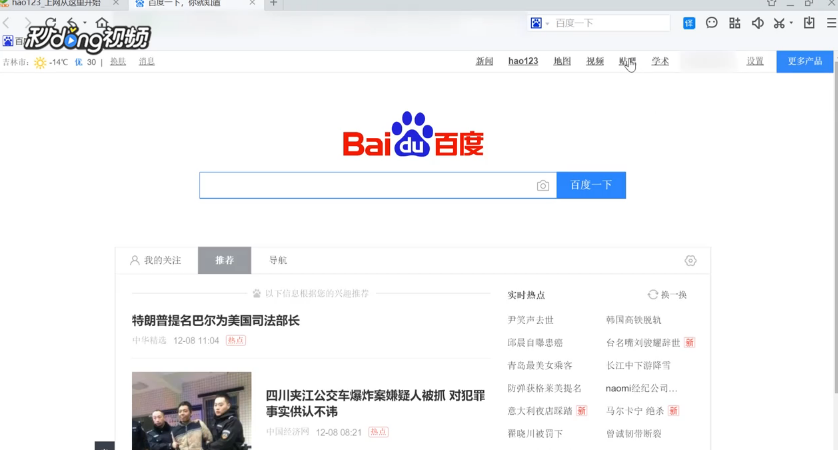Click the blue 百度一下 search button

click(591, 185)
